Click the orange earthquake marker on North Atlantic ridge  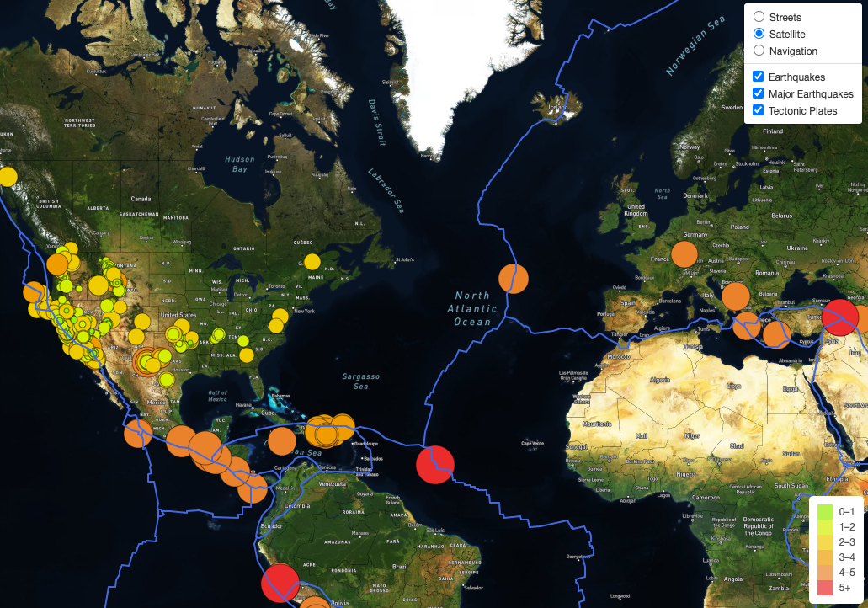coord(514,279)
